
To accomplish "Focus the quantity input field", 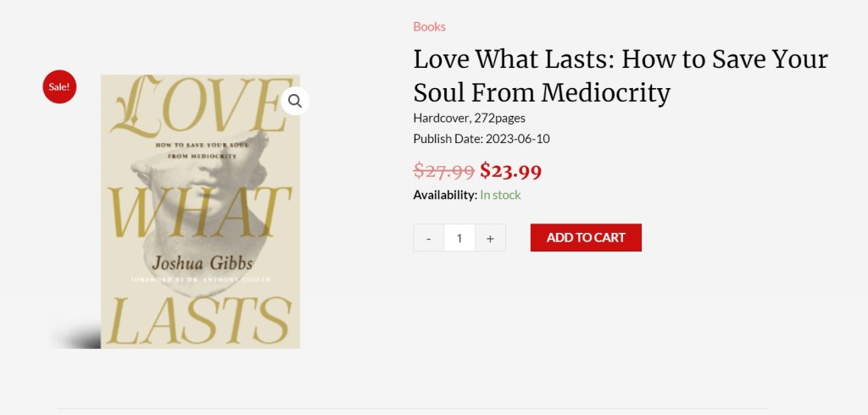I will tap(459, 238).
